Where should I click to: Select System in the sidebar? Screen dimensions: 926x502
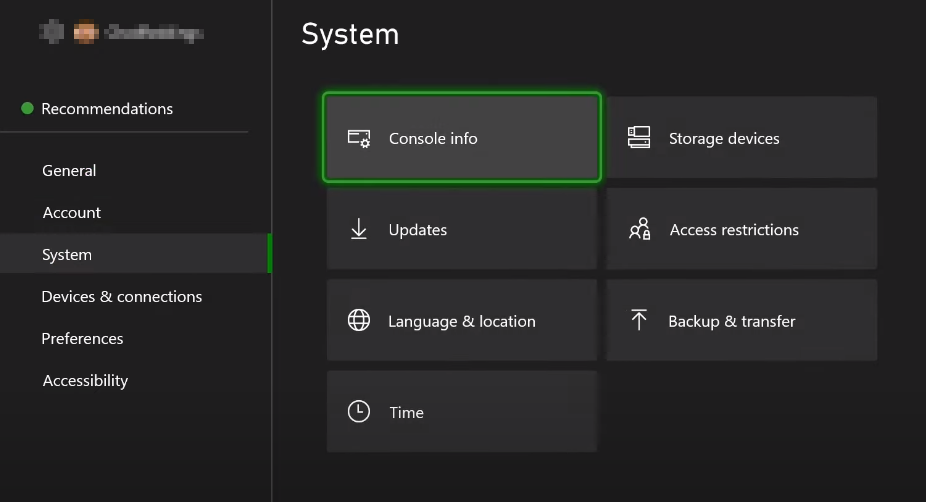pos(67,255)
